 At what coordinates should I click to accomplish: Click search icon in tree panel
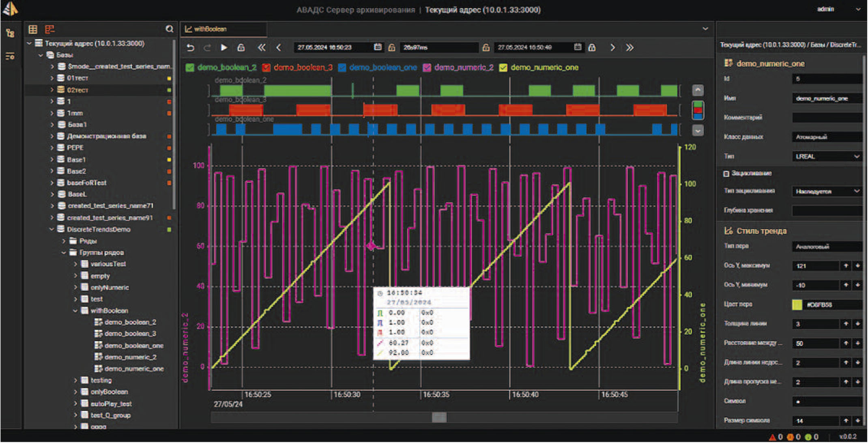tap(169, 29)
